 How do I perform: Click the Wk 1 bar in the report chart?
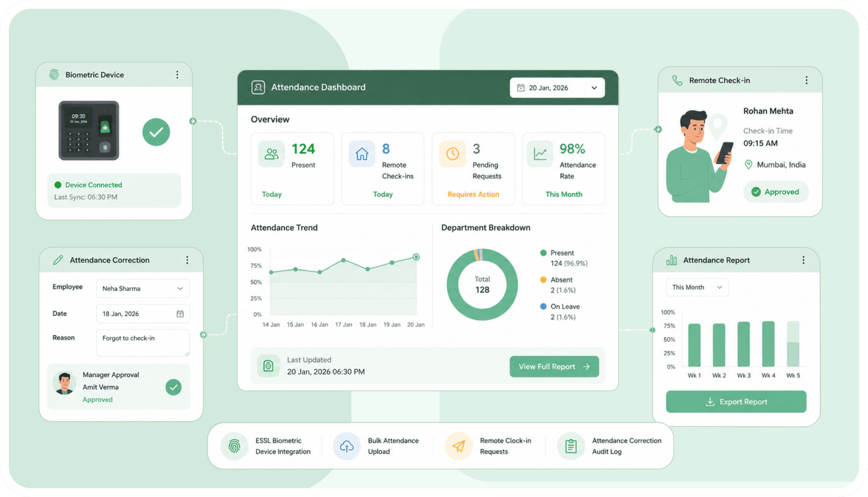(694, 345)
